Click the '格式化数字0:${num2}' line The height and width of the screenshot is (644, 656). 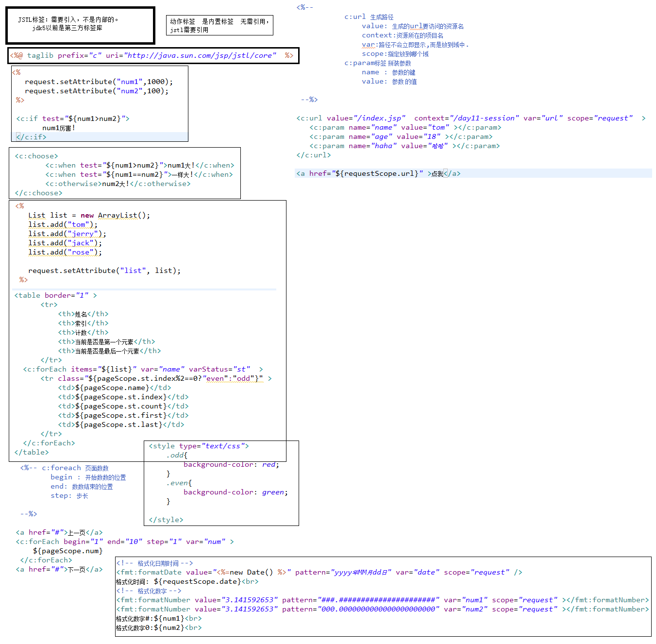tap(159, 627)
